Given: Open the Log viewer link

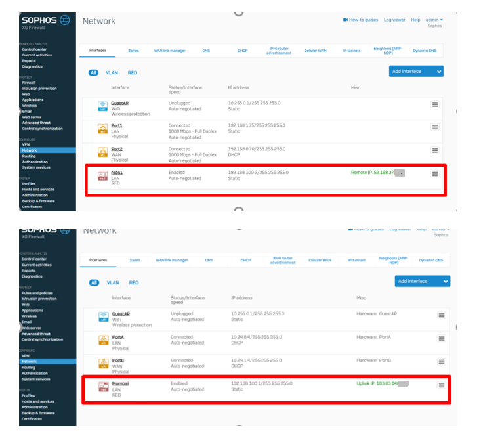Looking at the screenshot, I should (x=394, y=20).
